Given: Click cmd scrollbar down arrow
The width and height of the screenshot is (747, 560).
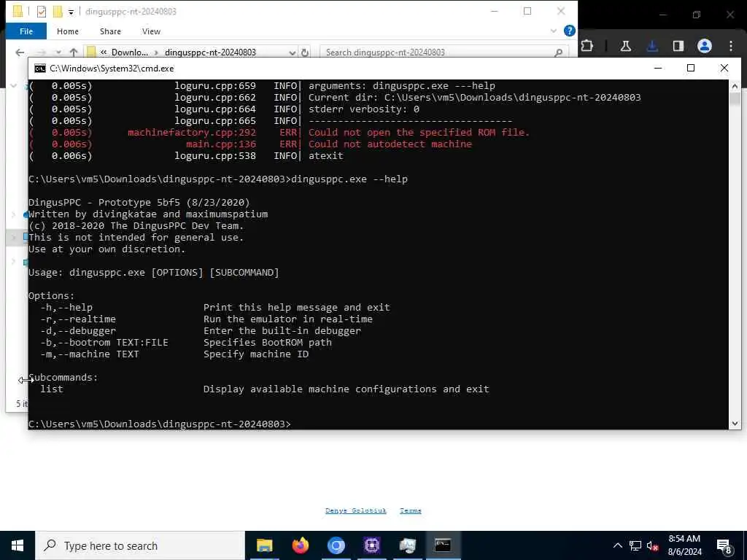Looking at the screenshot, I should (735, 424).
